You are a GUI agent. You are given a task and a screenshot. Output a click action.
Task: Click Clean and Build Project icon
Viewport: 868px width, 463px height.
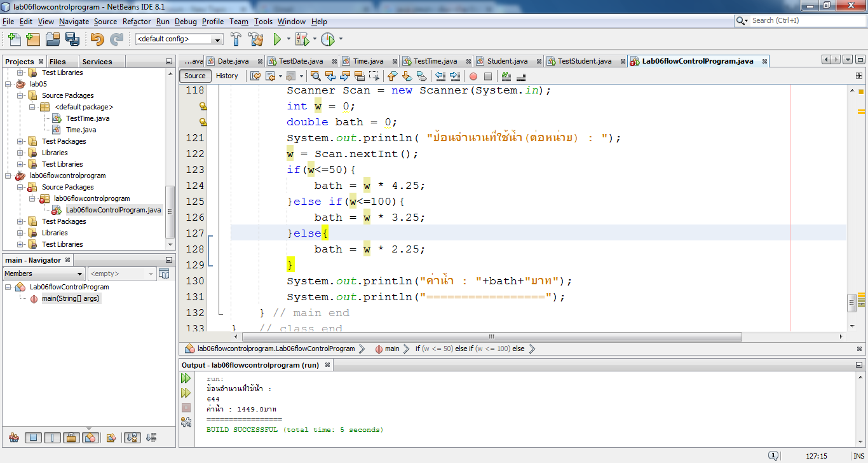point(256,39)
